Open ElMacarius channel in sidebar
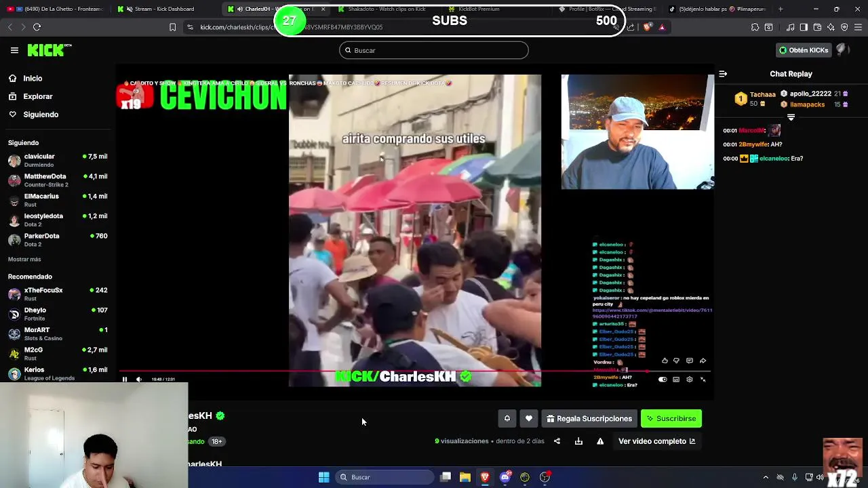This screenshot has height=488, width=868. point(58,200)
